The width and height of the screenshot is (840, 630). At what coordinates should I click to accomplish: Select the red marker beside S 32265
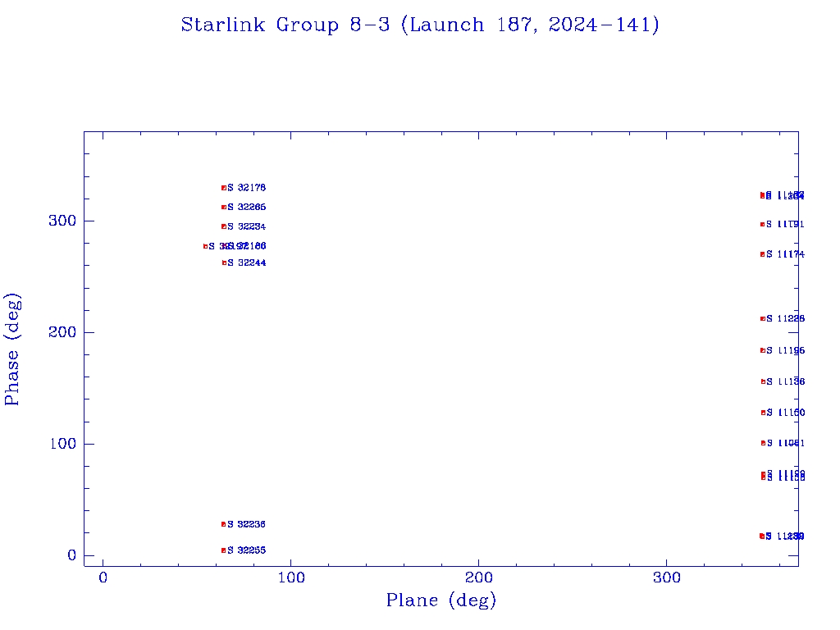click(x=223, y=208)
